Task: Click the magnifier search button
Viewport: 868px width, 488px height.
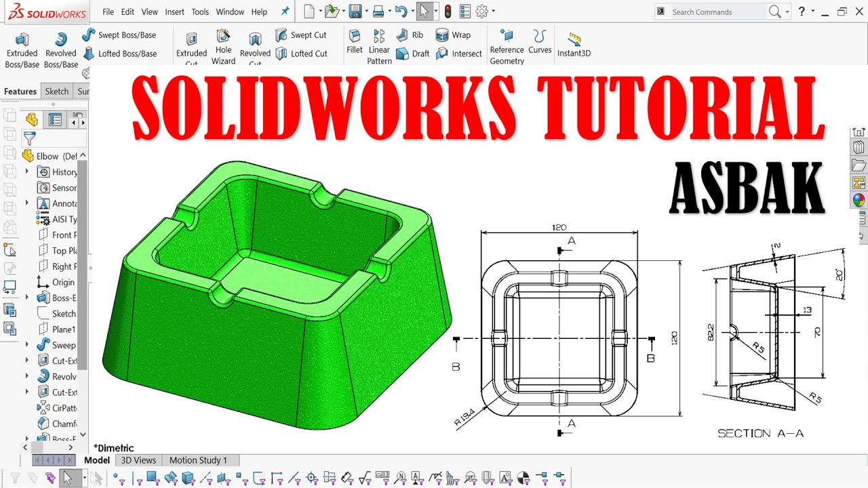Action: [775, 12]
